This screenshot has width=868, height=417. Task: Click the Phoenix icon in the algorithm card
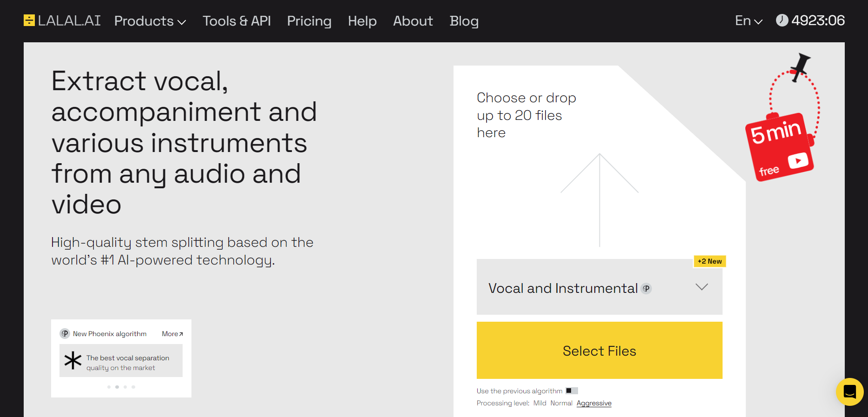coord(65,334)
